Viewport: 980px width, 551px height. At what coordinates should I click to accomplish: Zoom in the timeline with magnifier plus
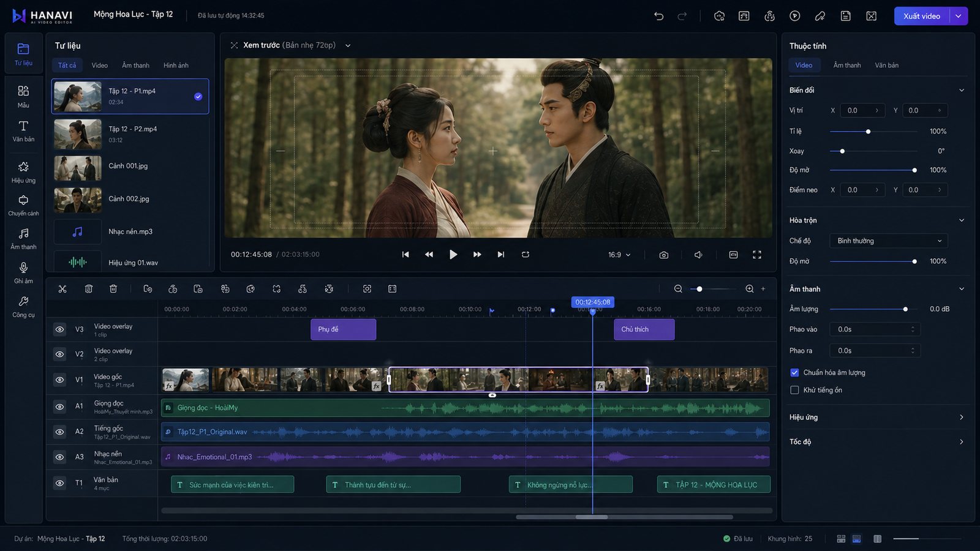[x=750, y=289]
